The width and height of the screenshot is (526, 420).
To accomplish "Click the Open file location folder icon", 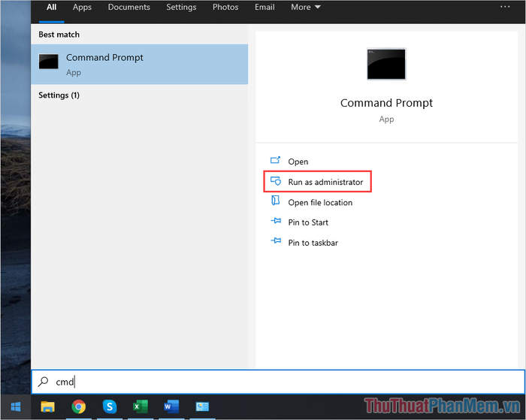I will click(x=276, y=201).
